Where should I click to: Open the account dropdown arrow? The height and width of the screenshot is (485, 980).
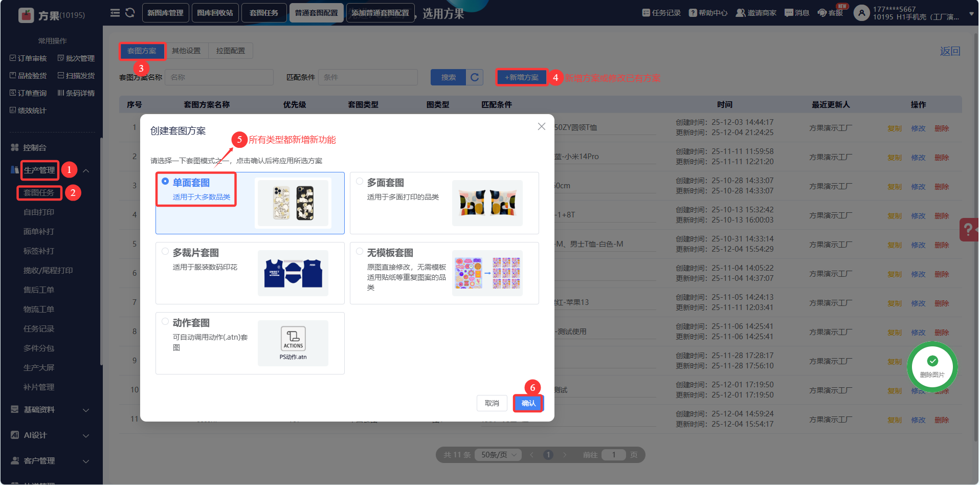(971, 14)
